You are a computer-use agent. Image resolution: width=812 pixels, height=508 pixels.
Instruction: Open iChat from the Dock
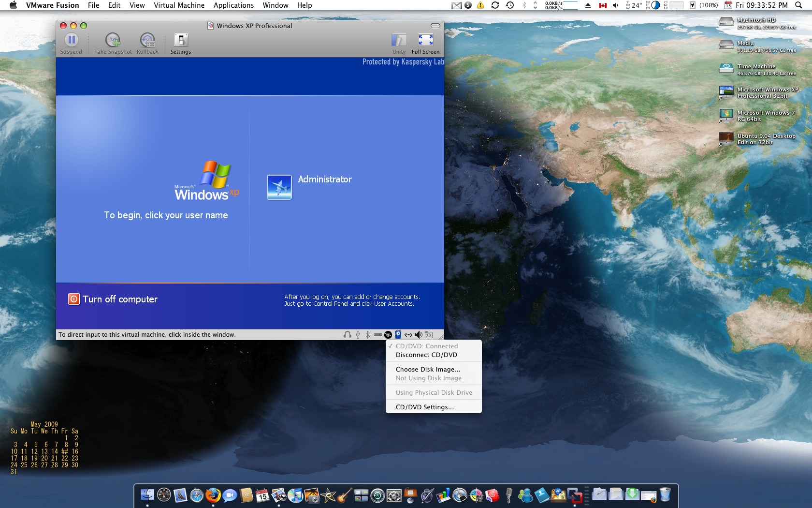(230, 495)
